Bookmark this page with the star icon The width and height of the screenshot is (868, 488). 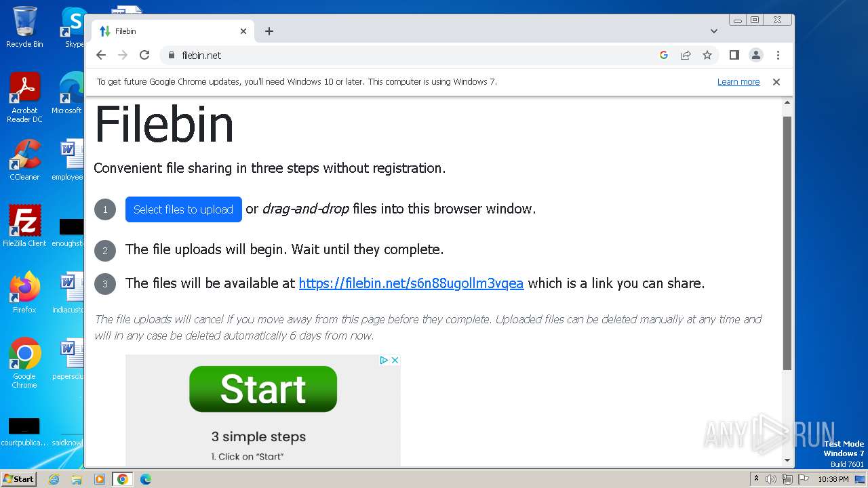coord(707,56)
